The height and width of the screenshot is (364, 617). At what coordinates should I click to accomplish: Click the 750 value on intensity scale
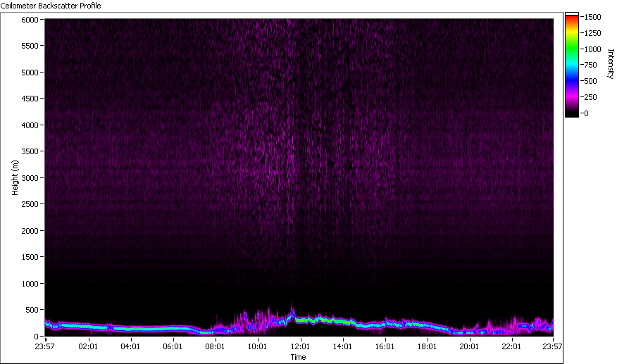[591, 65]
